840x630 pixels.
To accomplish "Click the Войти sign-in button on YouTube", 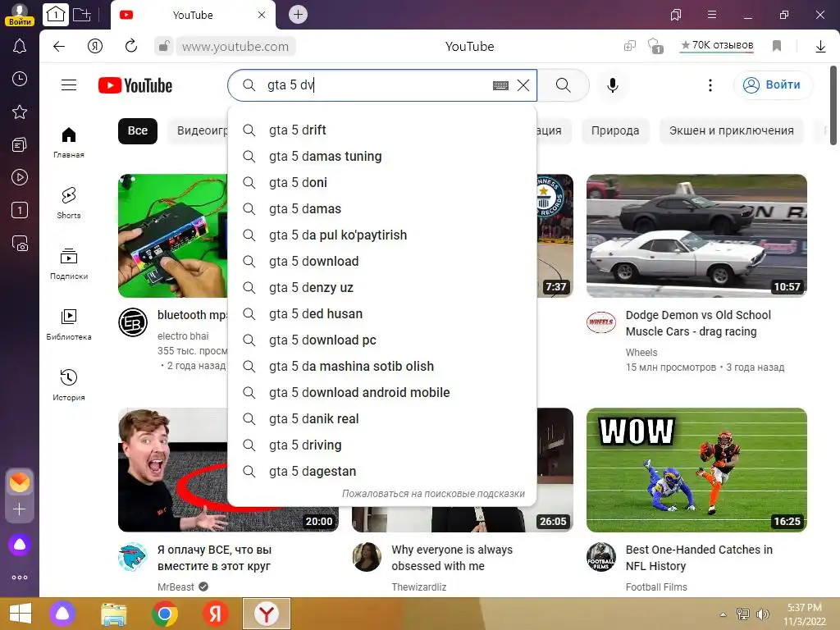I will point(773,85).
